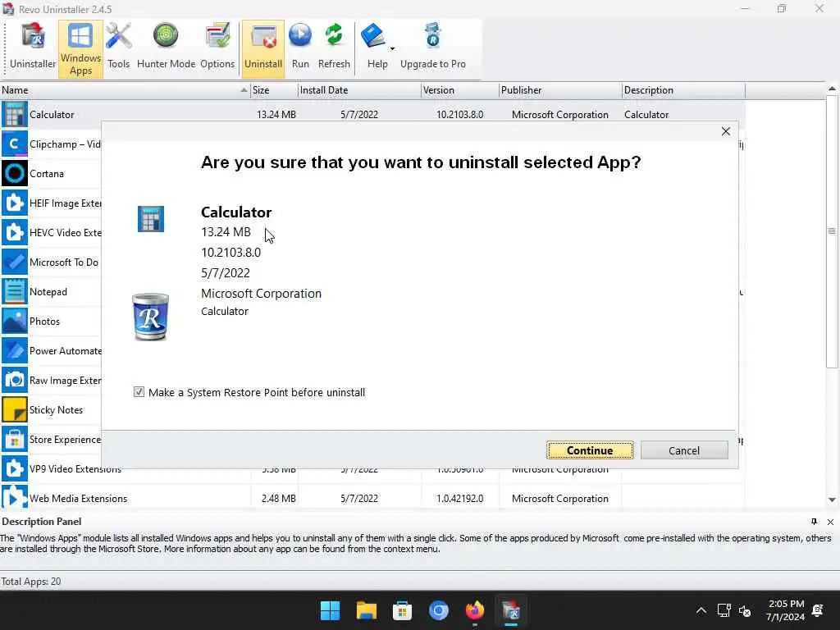Expand the Help dropdown arrow
This screenshot has width=840, height=630.
click(392, 48)
